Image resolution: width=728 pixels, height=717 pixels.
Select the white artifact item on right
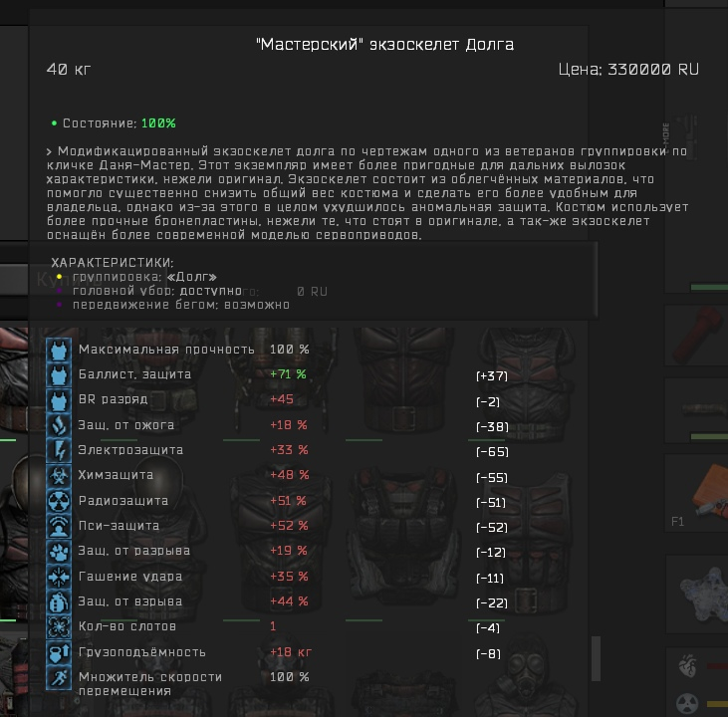pyautogui.click(x=703, y=595)
